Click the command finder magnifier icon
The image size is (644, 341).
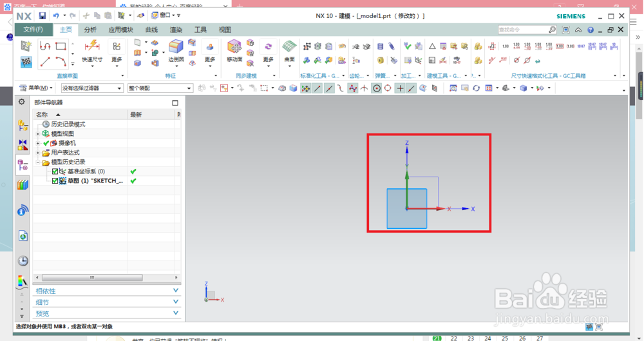pyautogui.click(x=552, y=30)
